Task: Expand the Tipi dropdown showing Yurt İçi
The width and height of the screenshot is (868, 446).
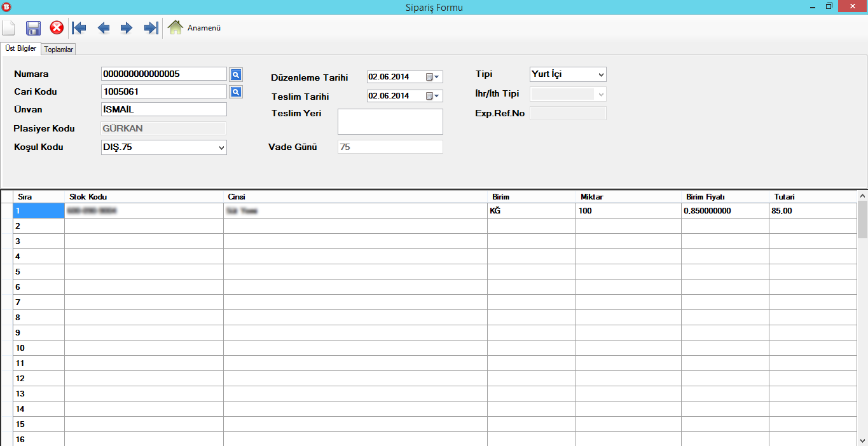Action: (x=601, y=74)
